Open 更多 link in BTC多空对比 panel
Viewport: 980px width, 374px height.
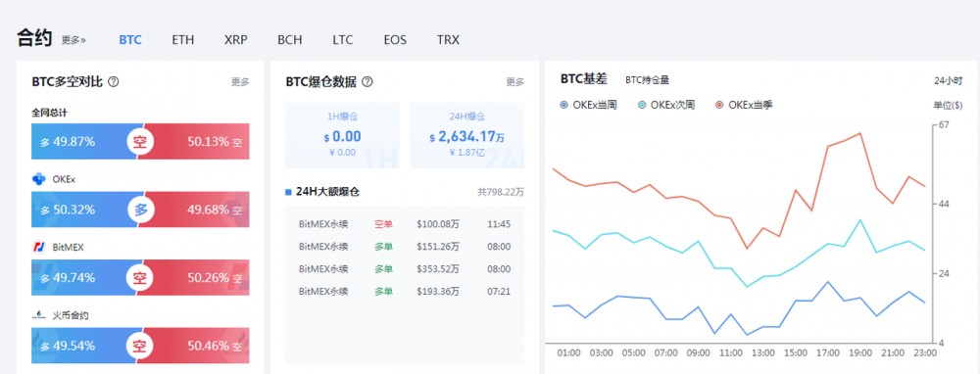pos(240,82)
